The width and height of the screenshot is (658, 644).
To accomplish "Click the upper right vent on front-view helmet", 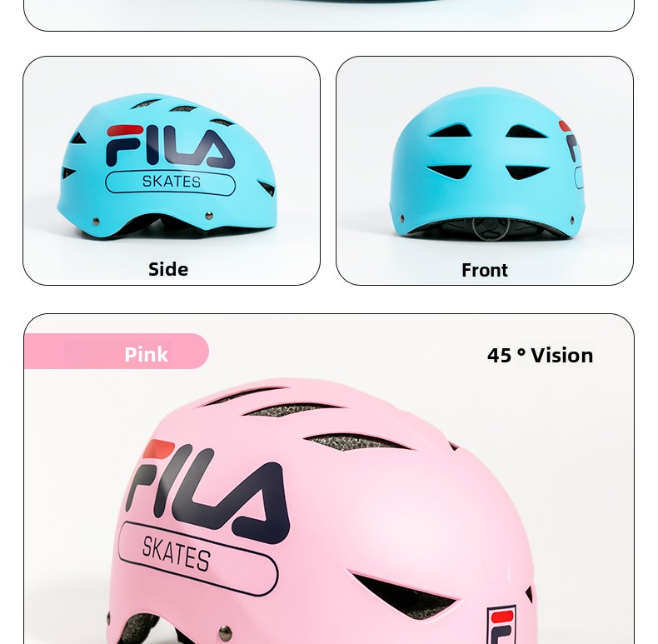I will click(526, 132).
